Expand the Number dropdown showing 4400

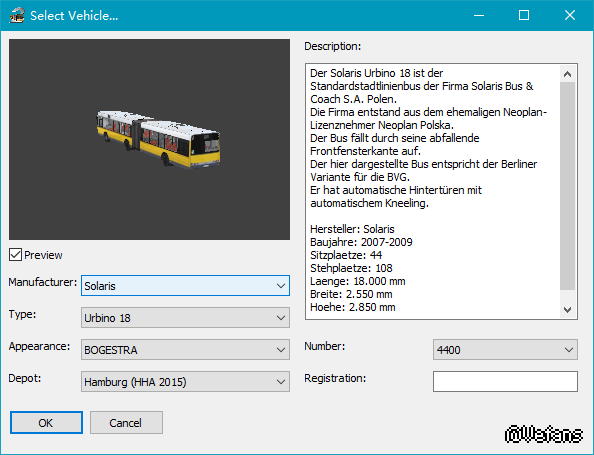pyautogui.click(x=505, y=349)
